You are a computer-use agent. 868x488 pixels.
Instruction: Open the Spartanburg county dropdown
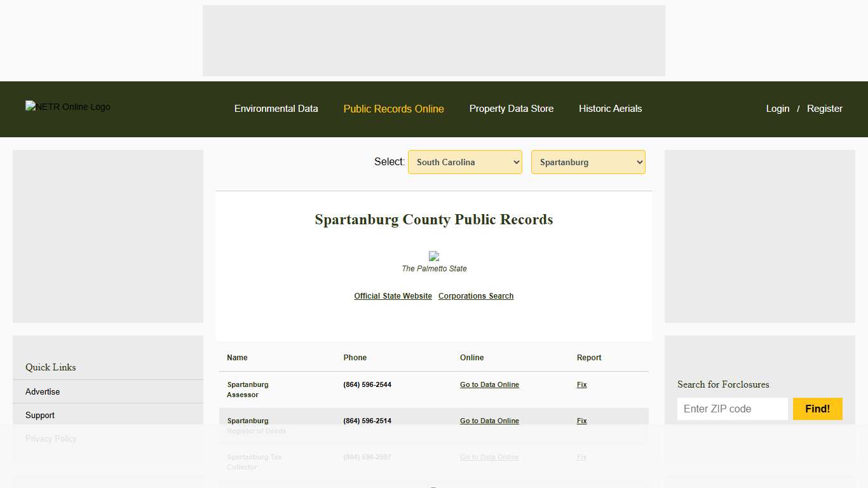coord(588,162)
